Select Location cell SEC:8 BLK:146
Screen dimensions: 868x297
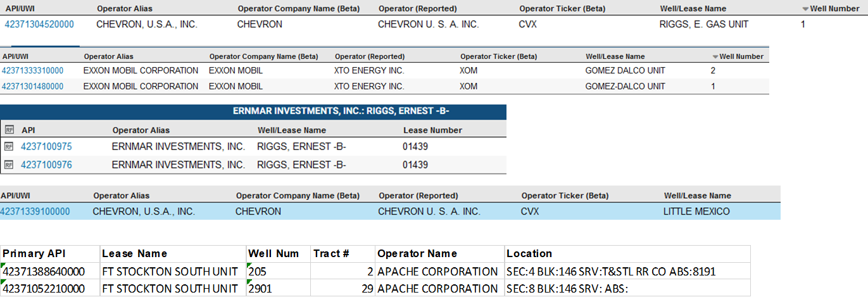click(x=627, y=288)
